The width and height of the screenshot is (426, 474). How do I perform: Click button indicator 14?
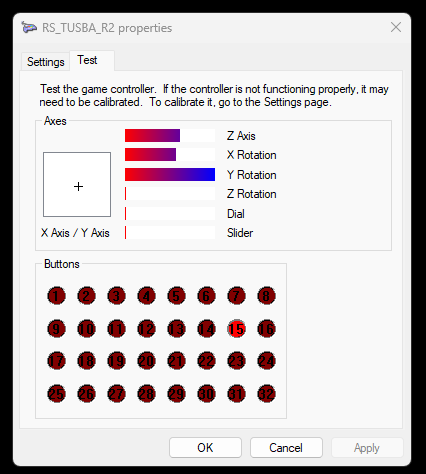tap(206, 329)
